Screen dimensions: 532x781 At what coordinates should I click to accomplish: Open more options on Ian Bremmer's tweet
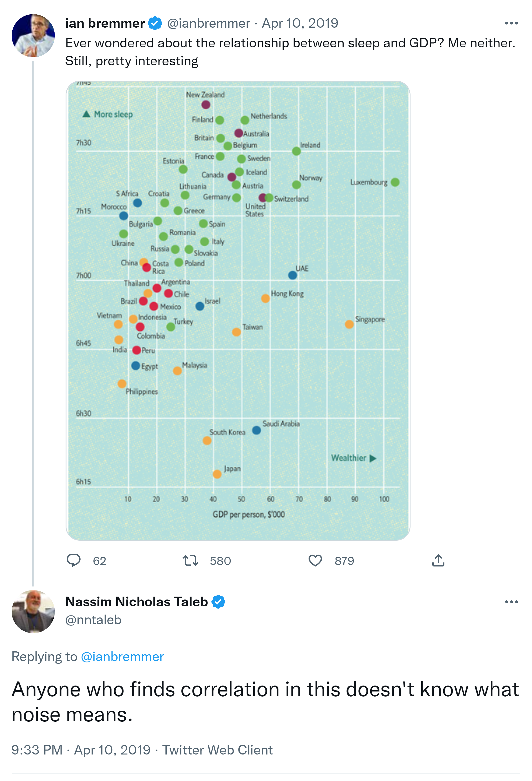pyautogui.click(x=511, y=23)
